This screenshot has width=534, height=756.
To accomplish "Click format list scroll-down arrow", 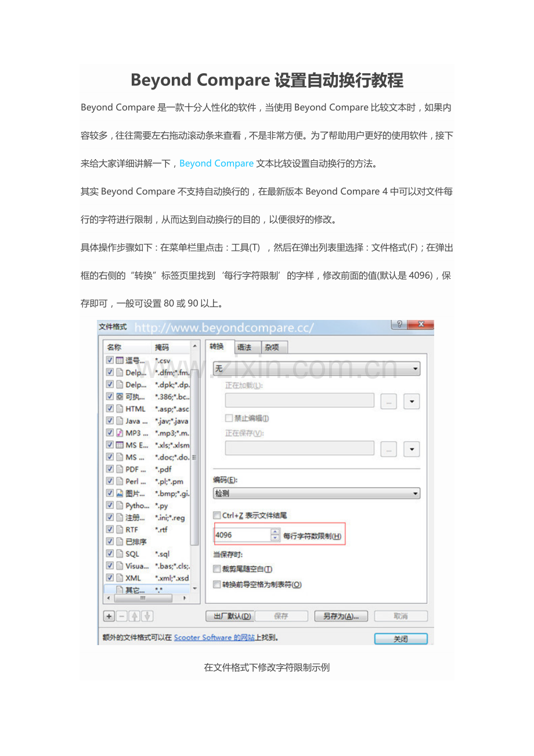I will (x=194, y=589).
